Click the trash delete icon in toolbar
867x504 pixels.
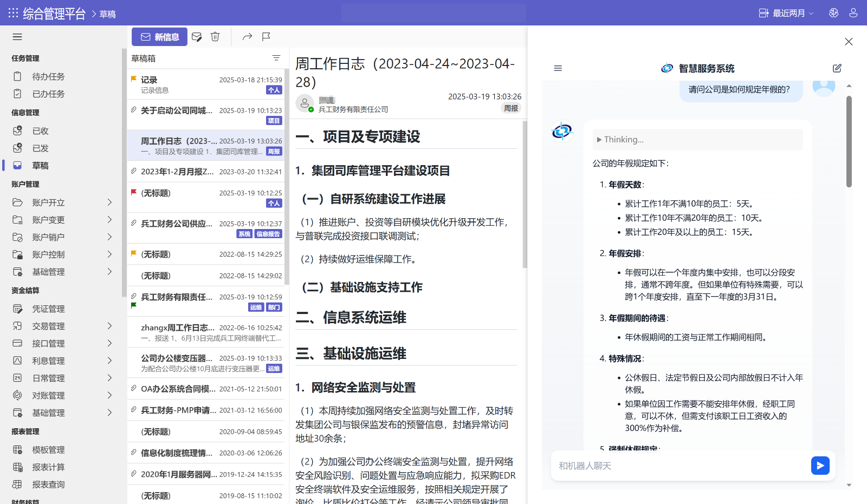pos(215,37)
